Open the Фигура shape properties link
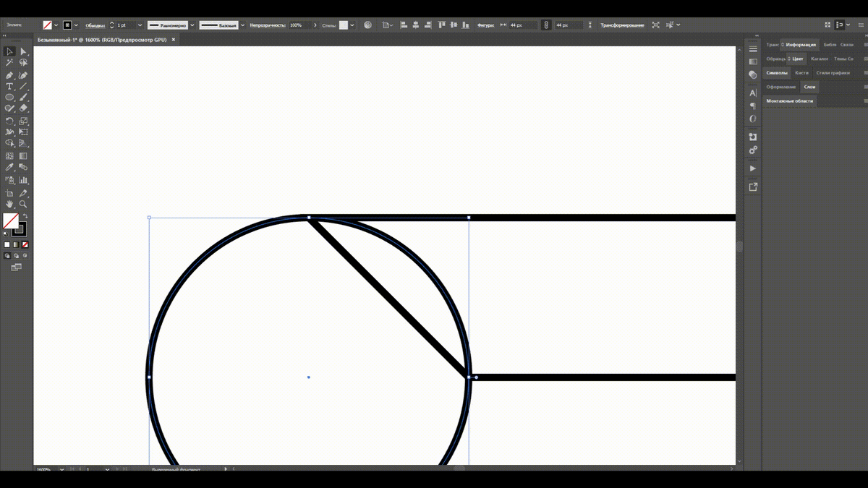This screenshot has height=488, width=868. click(485, 25)
